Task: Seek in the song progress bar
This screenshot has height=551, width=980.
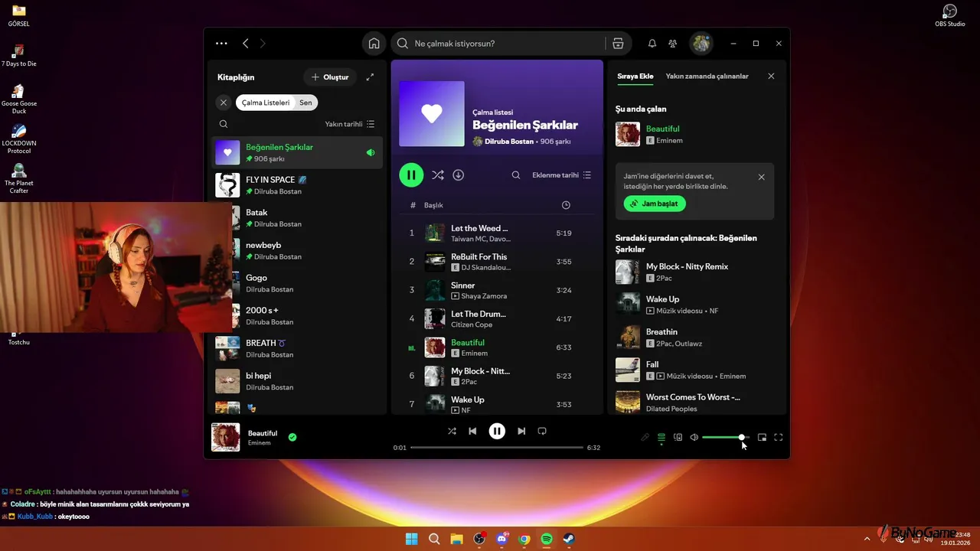Action: tap(497, 447)
